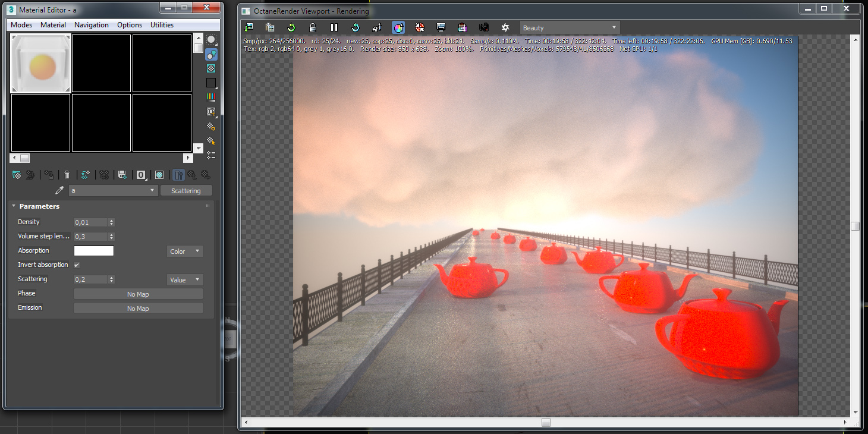
Task: Click sample slots scroll up arrow
Action: click(x=199, y=38)
